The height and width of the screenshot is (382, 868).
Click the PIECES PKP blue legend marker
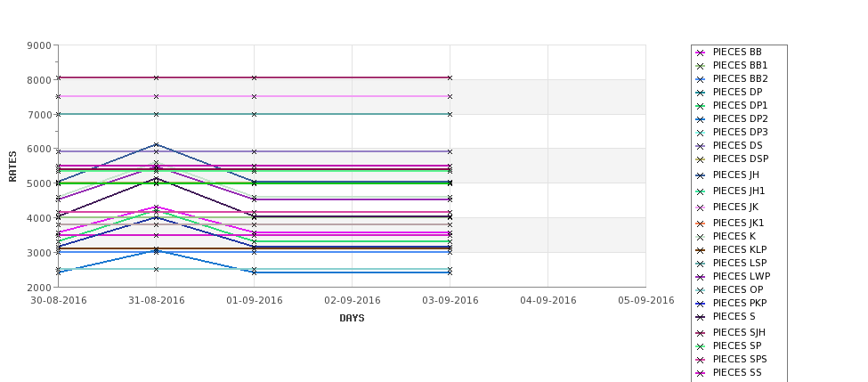[x=701, y=304]
